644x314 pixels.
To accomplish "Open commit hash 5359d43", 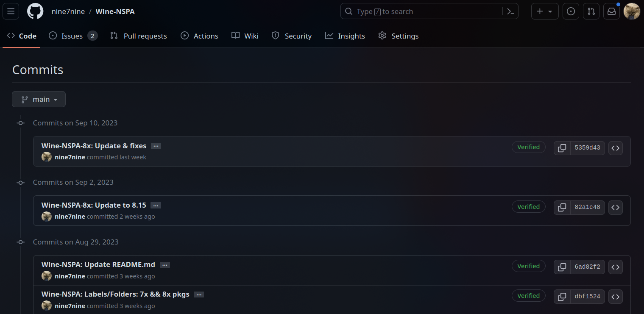I will (x=587, y=148).
